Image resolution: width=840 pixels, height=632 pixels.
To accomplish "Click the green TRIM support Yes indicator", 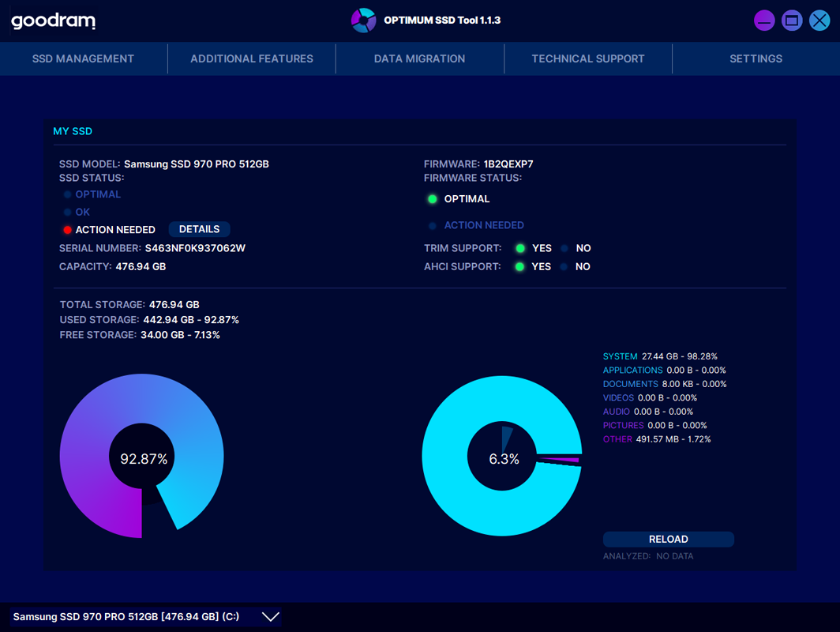I will 520,248.
